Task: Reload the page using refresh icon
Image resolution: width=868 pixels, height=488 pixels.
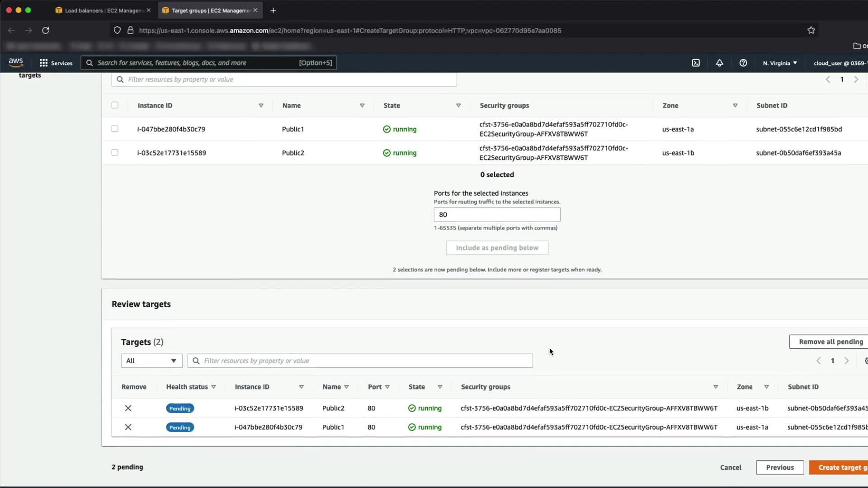Action: coord(46,30)
